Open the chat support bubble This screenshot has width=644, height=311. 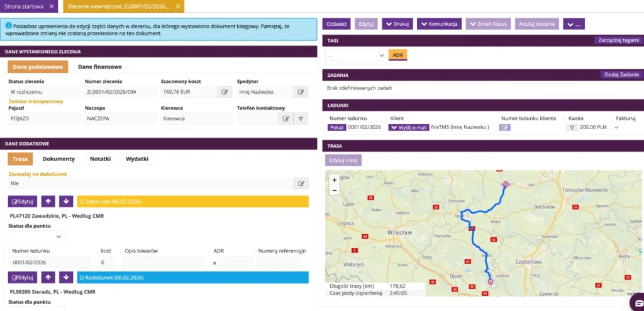638,303
